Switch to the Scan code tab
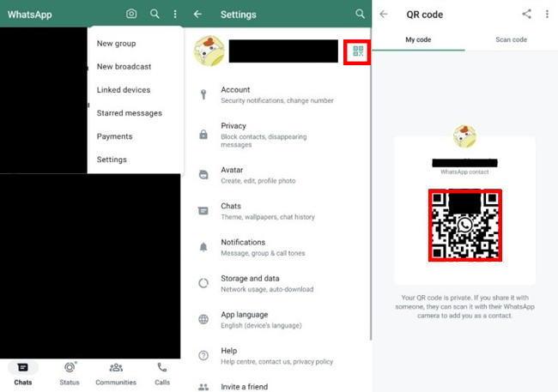The image size is (558, 392). (x=512, y=39)
